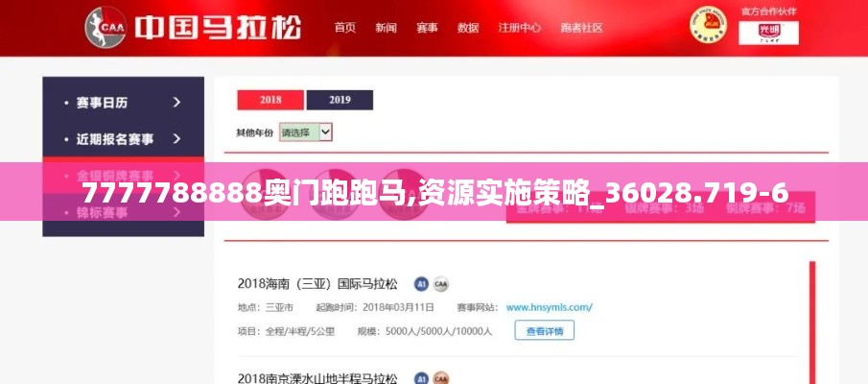Screen dimensions: 868x384
Task: Expand the 近期报名赛事 sidebar chevron
Action: [x=176, y=138]
